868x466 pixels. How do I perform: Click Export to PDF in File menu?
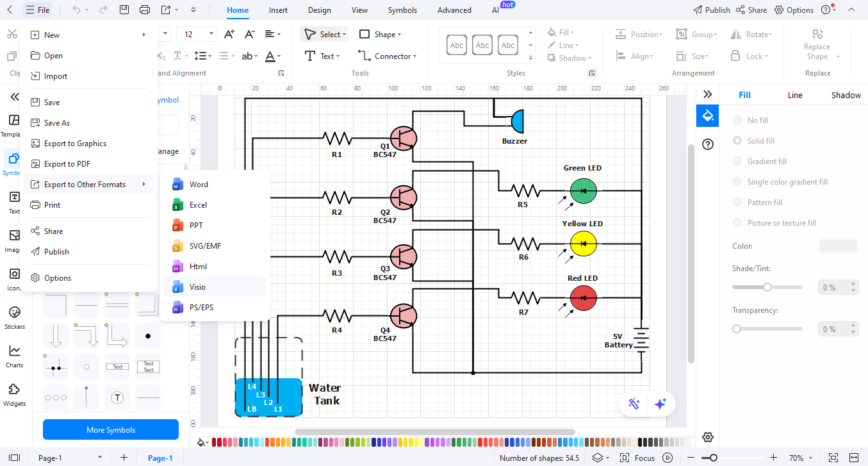coord(89,164)
